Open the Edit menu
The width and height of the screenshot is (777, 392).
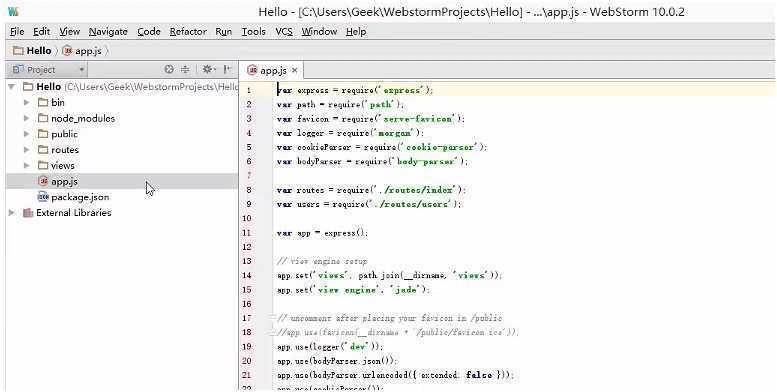click(42, 32)
